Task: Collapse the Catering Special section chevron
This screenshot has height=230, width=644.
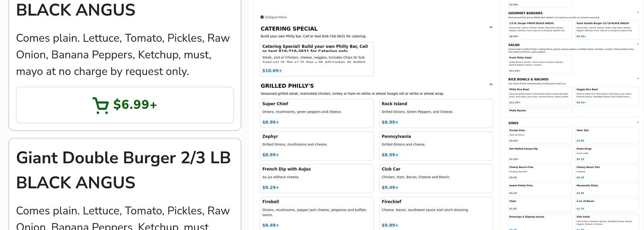Action: pos(491,28)
